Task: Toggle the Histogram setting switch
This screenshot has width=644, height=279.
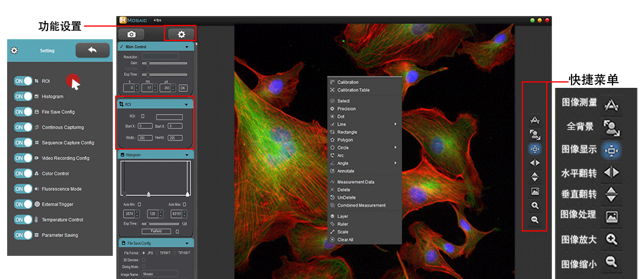Action: [x=24, y=96]
